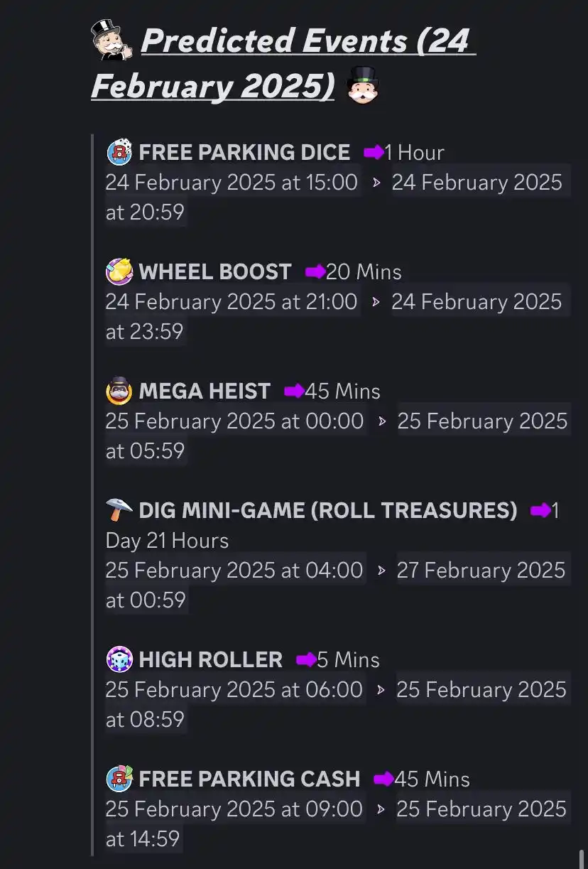Click the Free Parking Cash event icon

pyautogui.click(x=119, y=779)
